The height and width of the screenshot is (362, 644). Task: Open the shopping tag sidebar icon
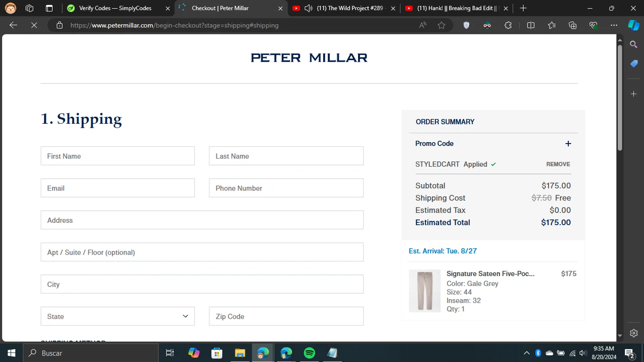pyautogui.click(x=634, y=64)
